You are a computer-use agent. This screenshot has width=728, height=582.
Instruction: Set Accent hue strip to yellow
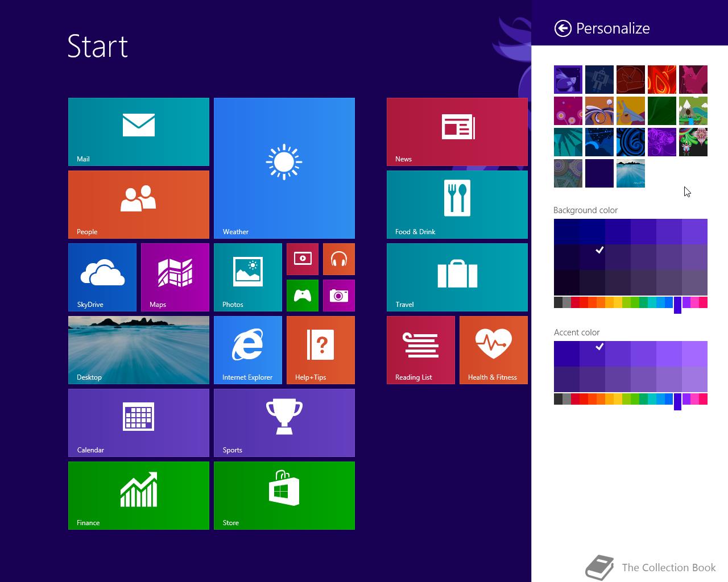point(618,399)
